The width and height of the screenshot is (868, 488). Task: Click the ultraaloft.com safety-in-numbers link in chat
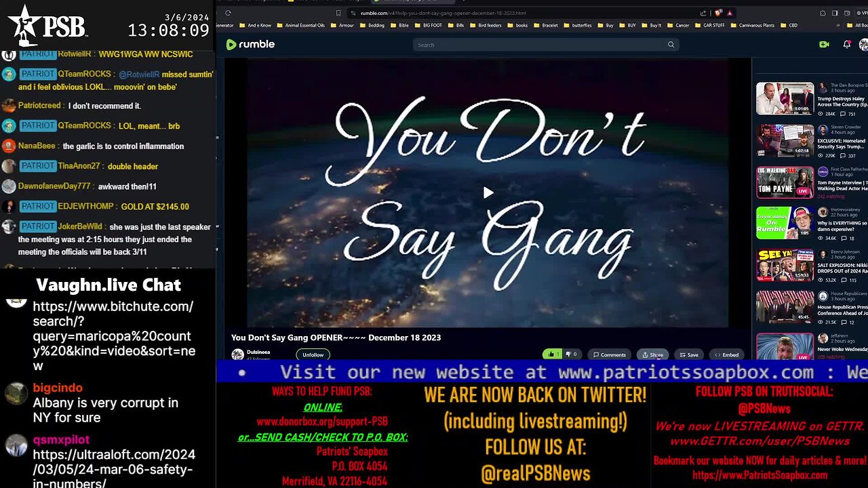pyautogui.click(x=114, y=469)
